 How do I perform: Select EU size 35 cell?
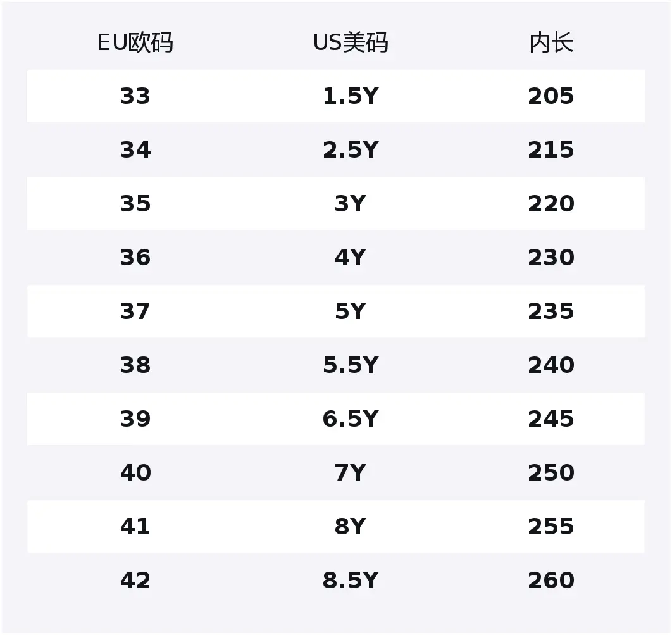point(135,204)
